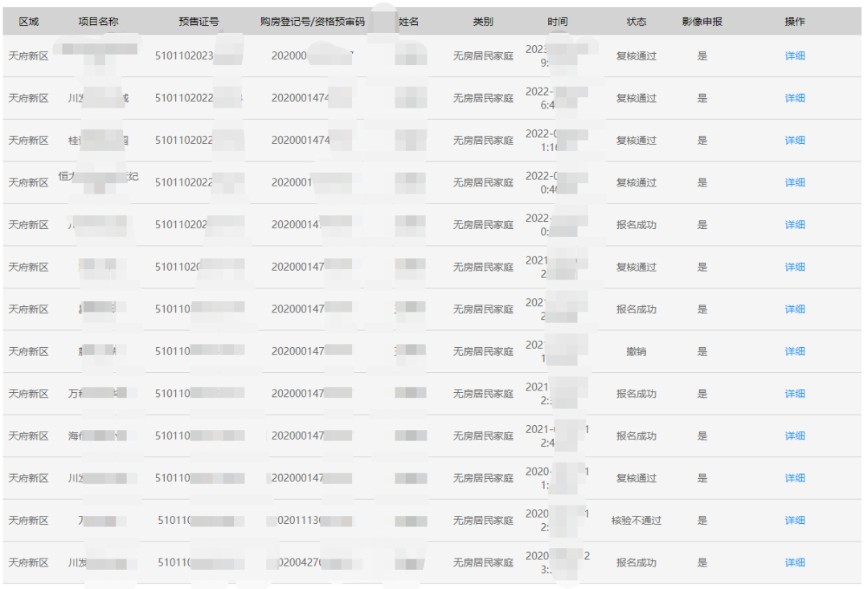Select the 类别 column header
868x589 pixels.
tap(483, 22)
